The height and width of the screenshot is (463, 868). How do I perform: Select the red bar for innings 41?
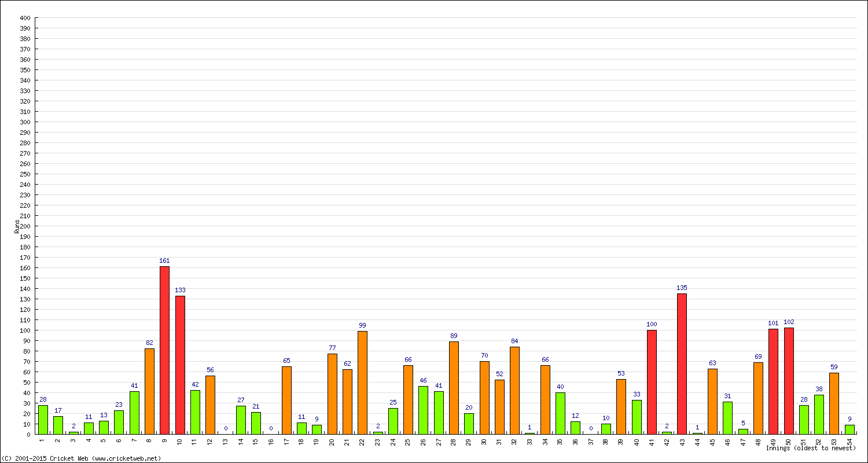pos(652,382)
